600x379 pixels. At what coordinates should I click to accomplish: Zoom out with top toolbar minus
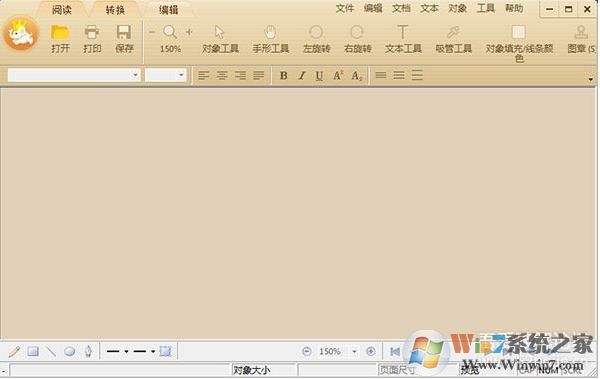click(152, 32)
